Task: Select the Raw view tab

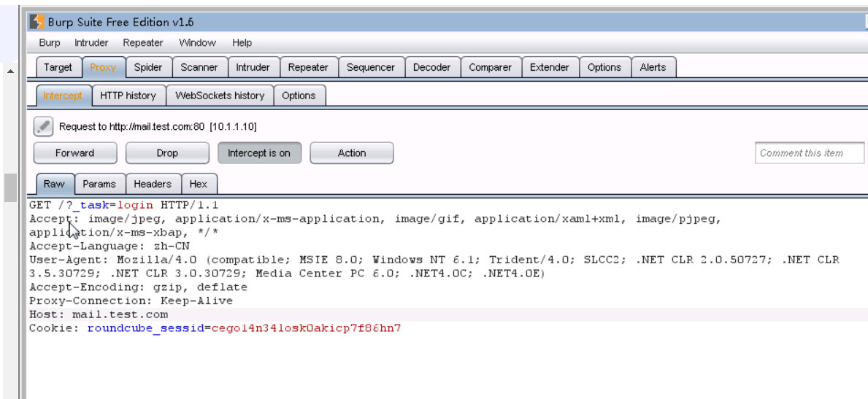Action: (54, 184)
